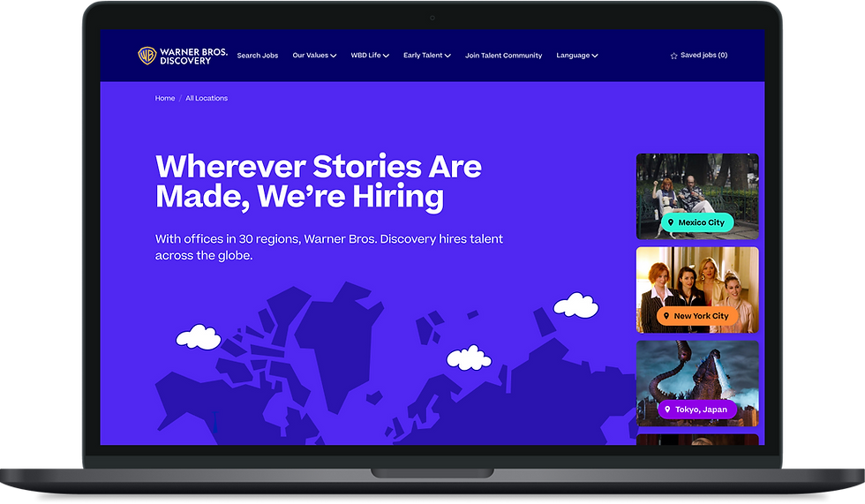Click the location pin in Tokyo, Japan badge

pos(667,410)
